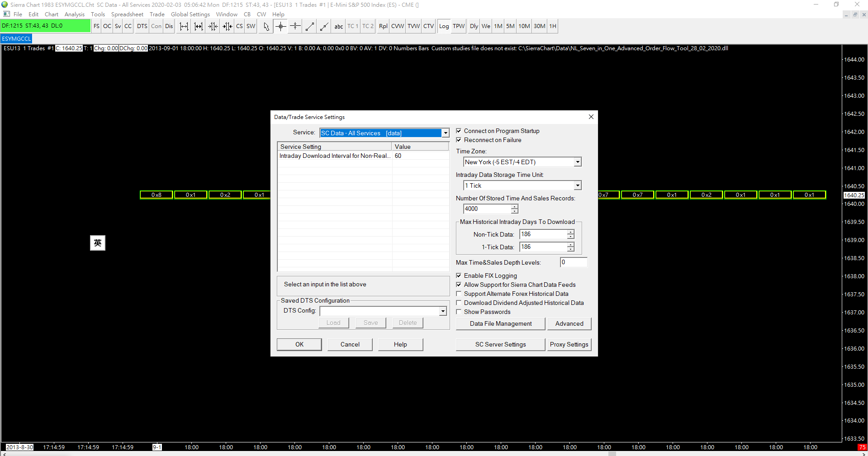Open the Time Zone dropdown
The width and height of the screenshot is (868, 456).
pyautogui.click(x=578, y=162)
